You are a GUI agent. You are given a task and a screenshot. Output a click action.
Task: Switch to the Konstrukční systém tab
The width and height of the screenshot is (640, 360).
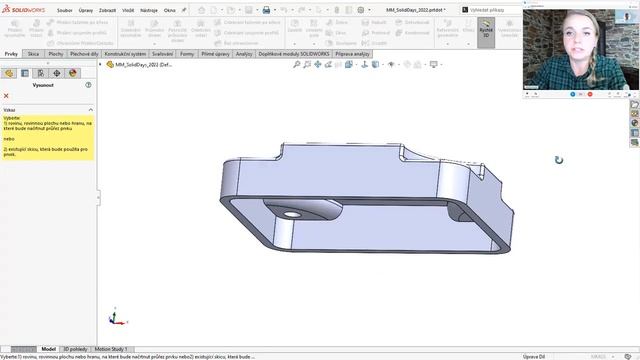[x=125, y=54]
